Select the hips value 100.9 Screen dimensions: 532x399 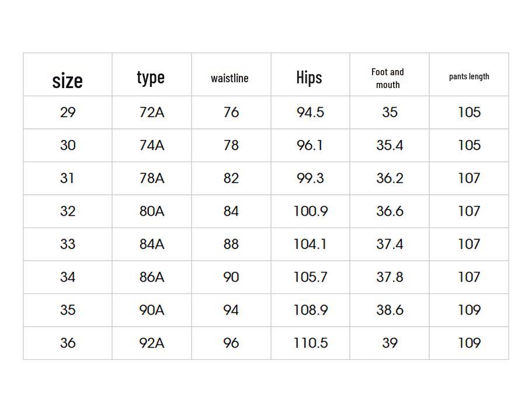click(310, 211)
